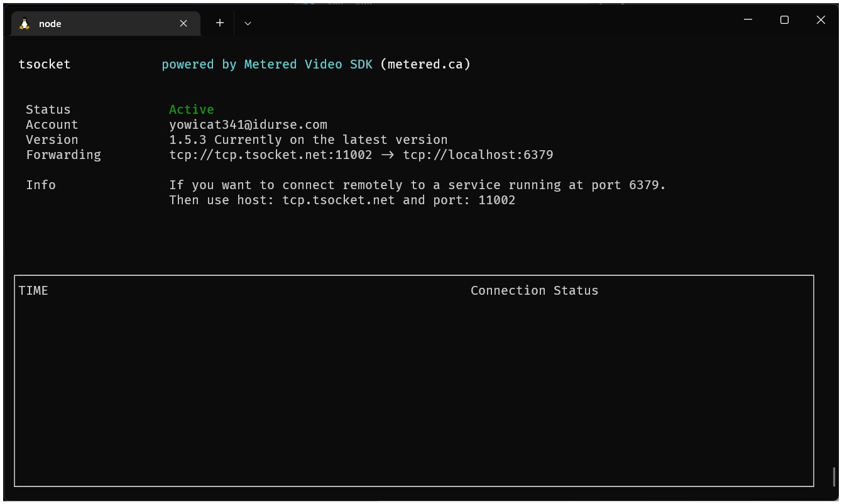Close the terminal window
The width and height of the screenshot is (842, 504).
[821, 20]
